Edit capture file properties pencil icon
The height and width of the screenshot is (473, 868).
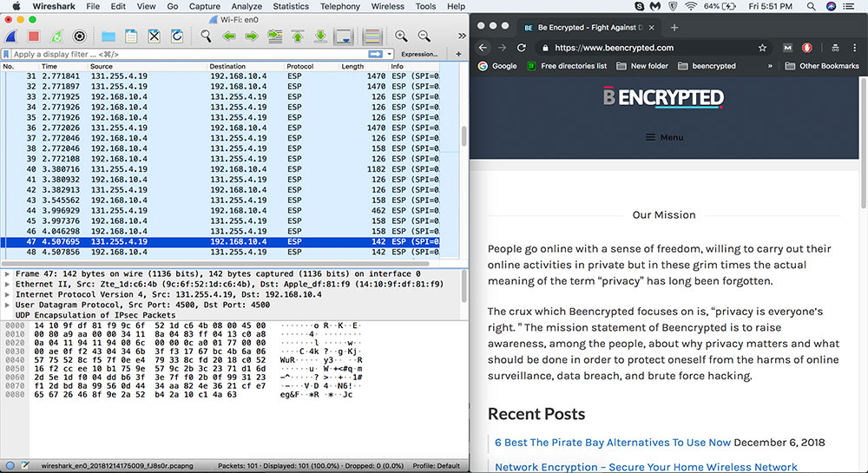[25, 466]
